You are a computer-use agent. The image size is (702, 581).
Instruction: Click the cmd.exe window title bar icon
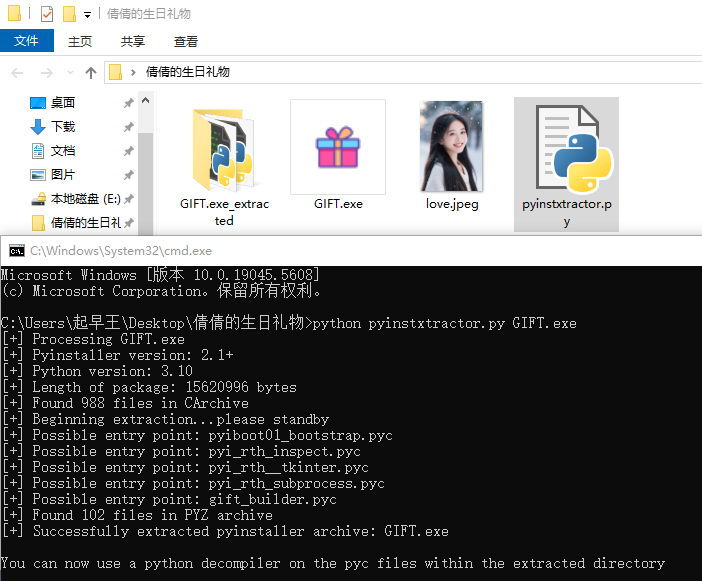(16, 250)
